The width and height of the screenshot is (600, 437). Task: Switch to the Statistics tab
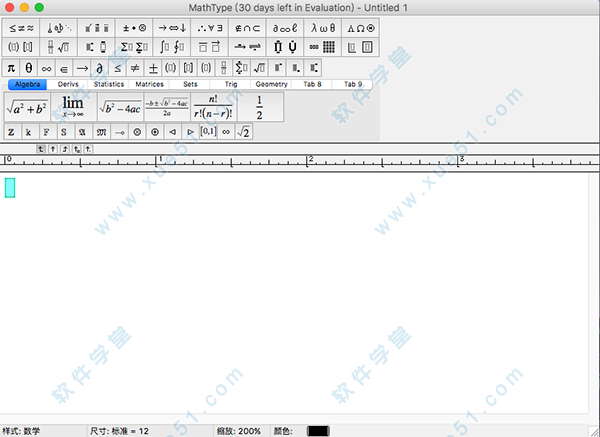[x=109, y=84]
